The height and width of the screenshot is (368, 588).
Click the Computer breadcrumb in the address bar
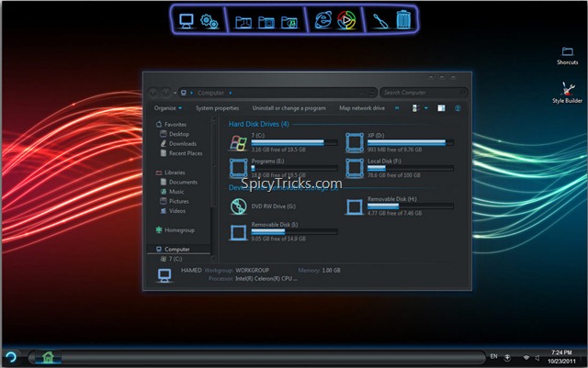210,93
